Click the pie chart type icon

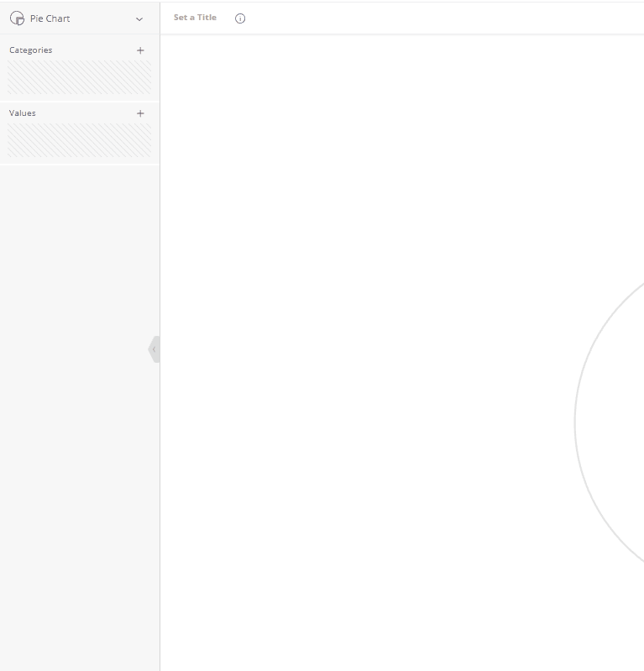pos(17,18)
